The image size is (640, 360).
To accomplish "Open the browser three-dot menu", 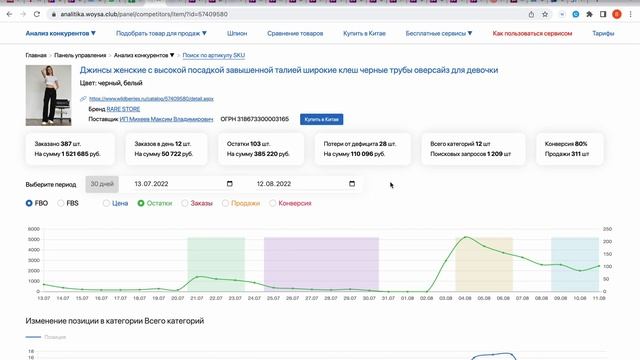I will coord(631,14).
